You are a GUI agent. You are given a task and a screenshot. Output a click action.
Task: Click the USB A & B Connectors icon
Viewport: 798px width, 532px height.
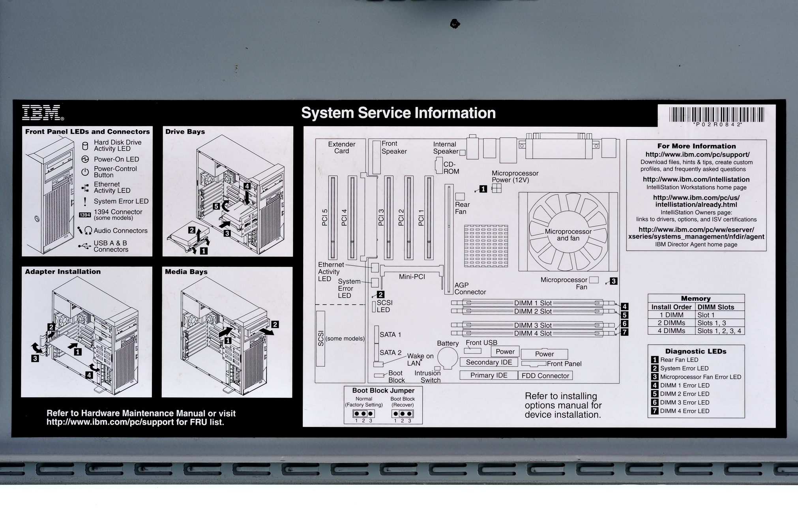click(84, 246)
